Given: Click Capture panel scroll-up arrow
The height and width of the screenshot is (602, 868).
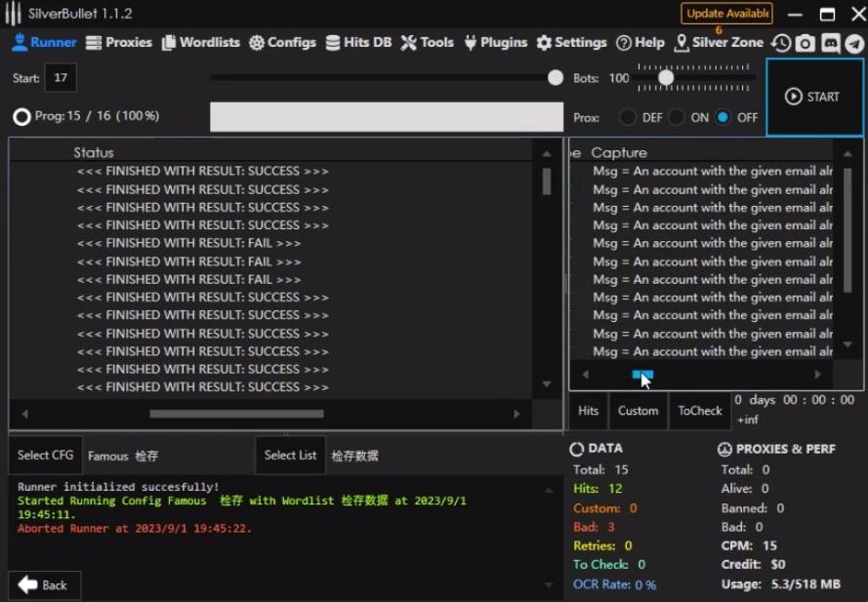Looking at the screenshot, I should pos(847,153).
